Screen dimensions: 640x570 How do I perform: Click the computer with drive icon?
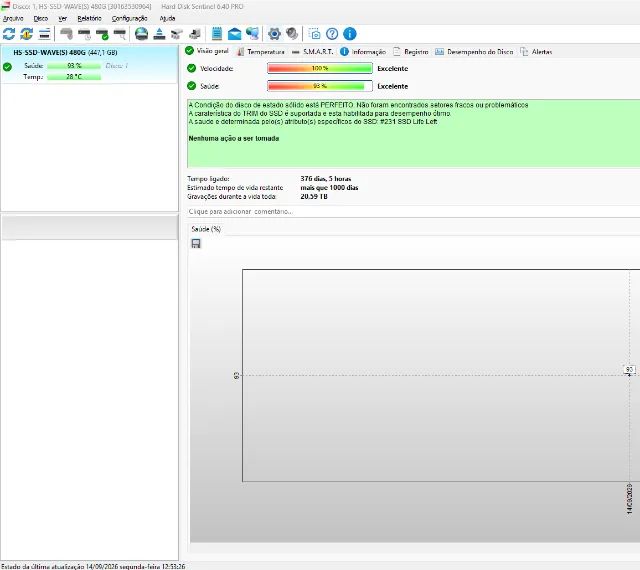pos(195,34)
